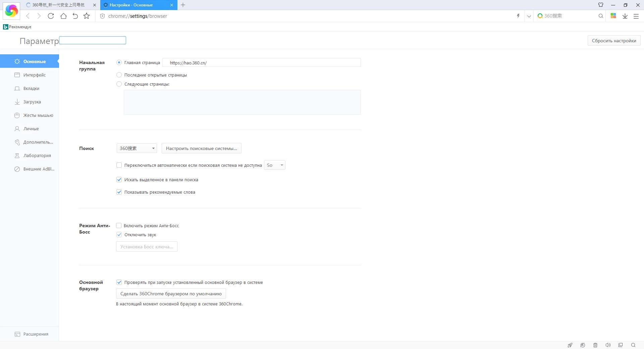Go back with the back arrow
The image size is (644, 349).
pyautogui.click(x=28, y=16)
